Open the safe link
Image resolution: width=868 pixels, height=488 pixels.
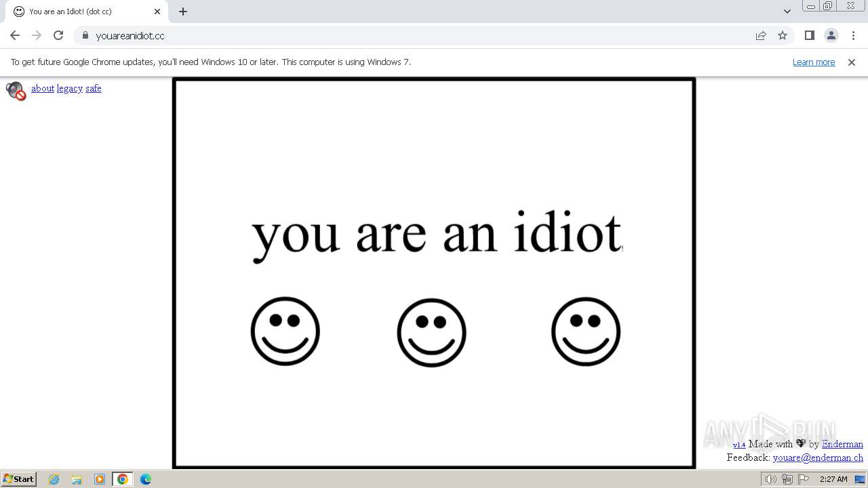coord(94,88)
